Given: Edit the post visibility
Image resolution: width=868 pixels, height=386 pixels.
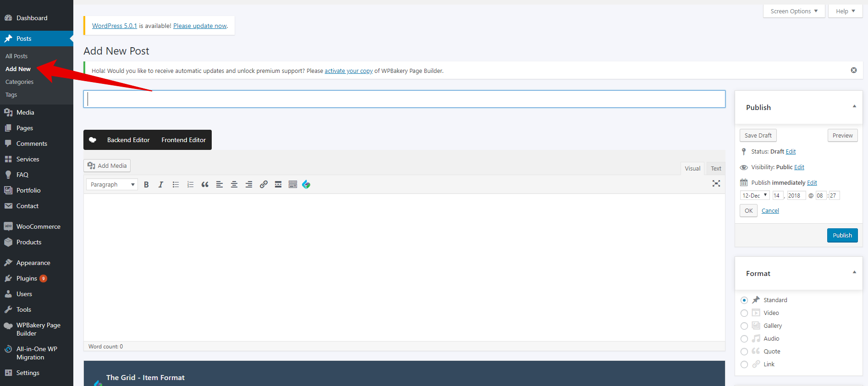Looking at the screenshot, I should coord(799,167).
